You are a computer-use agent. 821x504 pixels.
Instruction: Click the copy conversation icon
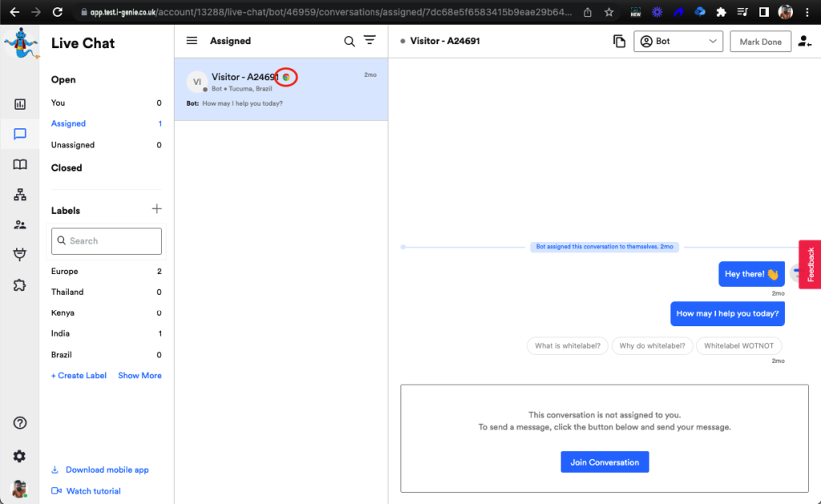619,42
